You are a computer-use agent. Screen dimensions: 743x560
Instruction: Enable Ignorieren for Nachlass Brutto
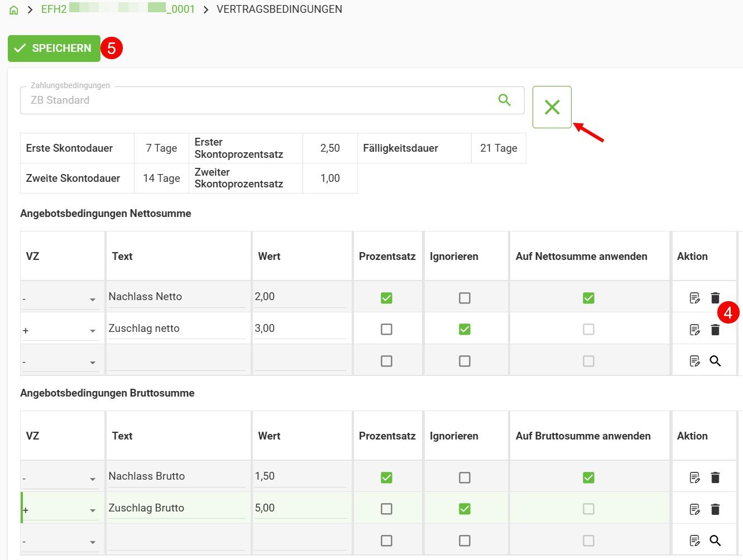[466, 477]
